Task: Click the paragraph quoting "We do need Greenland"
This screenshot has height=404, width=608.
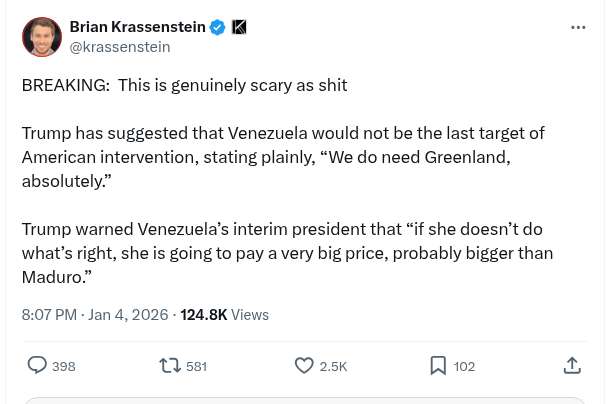Action: (x=282, y=157)
